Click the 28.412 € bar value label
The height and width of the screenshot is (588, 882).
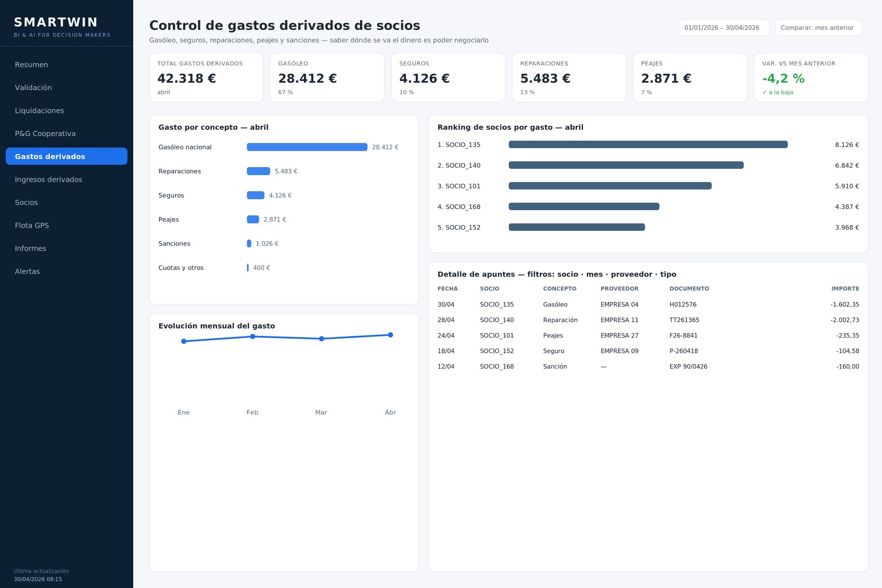click(x=385, y=147)
